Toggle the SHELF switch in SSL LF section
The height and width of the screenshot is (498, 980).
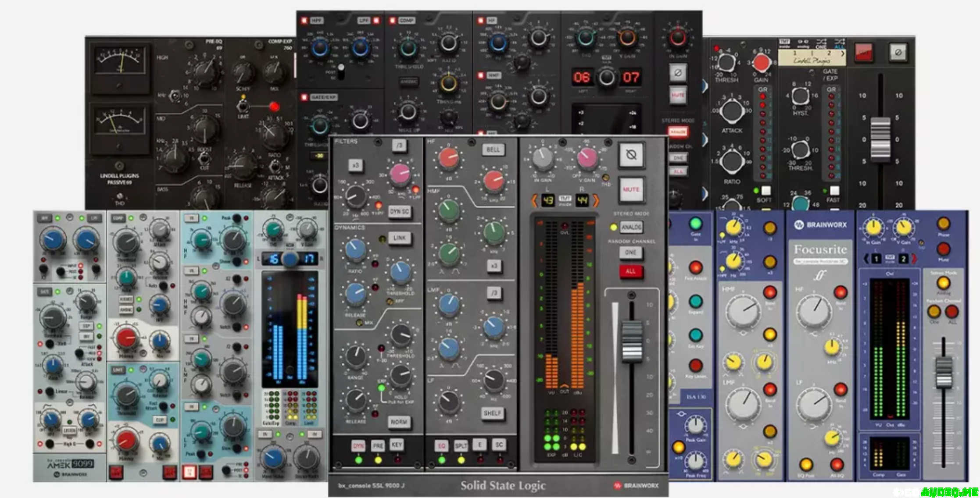tap(492, 413)
